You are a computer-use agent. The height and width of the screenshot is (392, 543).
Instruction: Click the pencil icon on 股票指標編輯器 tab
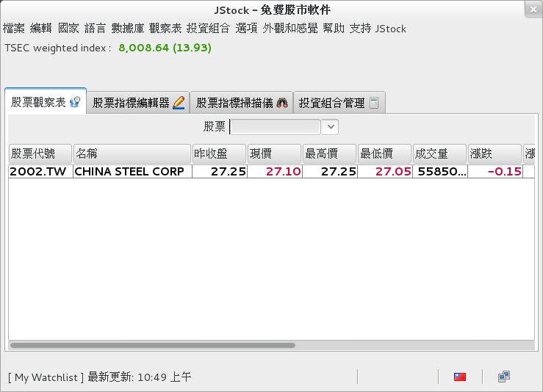click(x=179, y=103)
